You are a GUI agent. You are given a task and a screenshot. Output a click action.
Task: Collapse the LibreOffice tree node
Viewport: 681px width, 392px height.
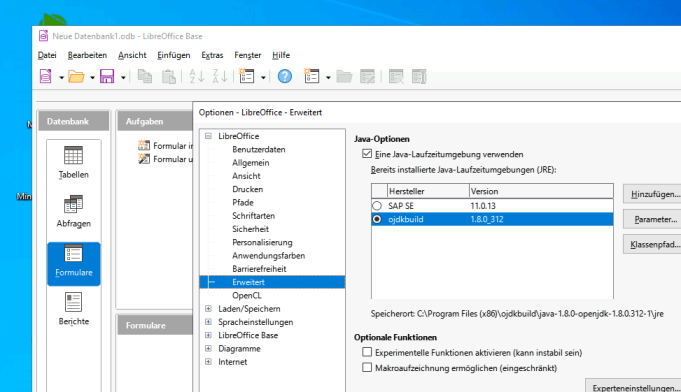pyautogui.click(x=208, y=136)
